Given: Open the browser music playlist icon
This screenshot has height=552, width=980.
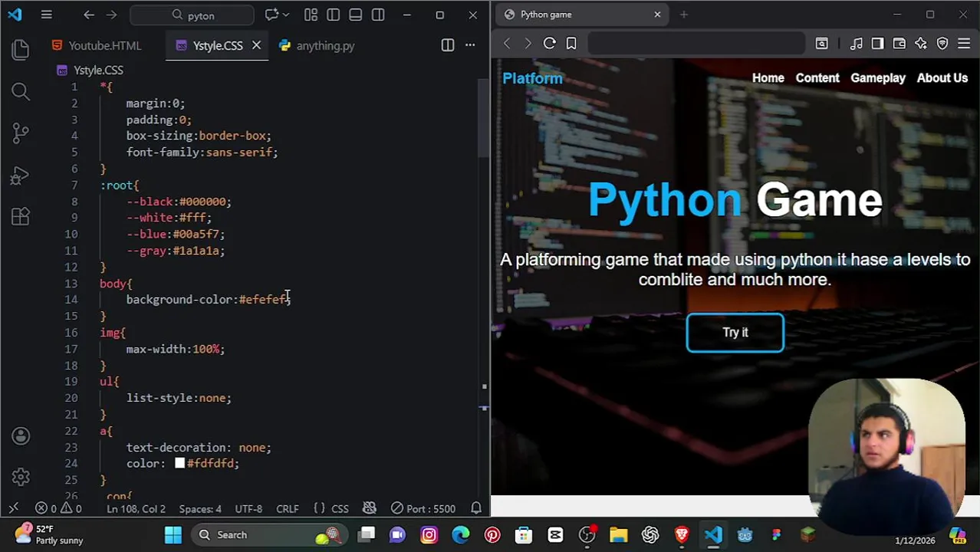Looking at the screenshot, I should 857,44.
